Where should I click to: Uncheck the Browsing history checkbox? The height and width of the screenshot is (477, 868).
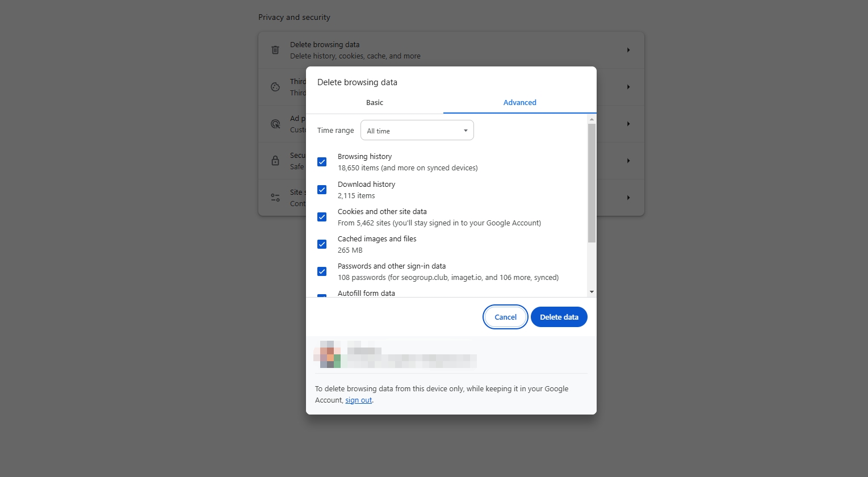coord(322,162)
